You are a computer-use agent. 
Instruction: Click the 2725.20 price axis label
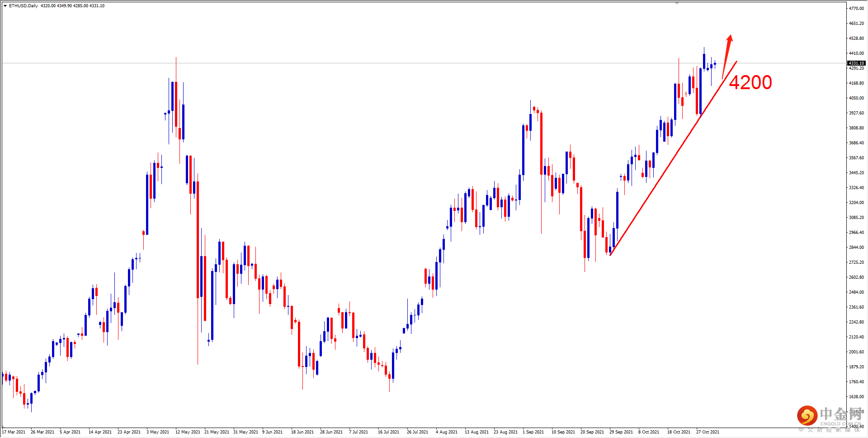(x=856, y=262)
